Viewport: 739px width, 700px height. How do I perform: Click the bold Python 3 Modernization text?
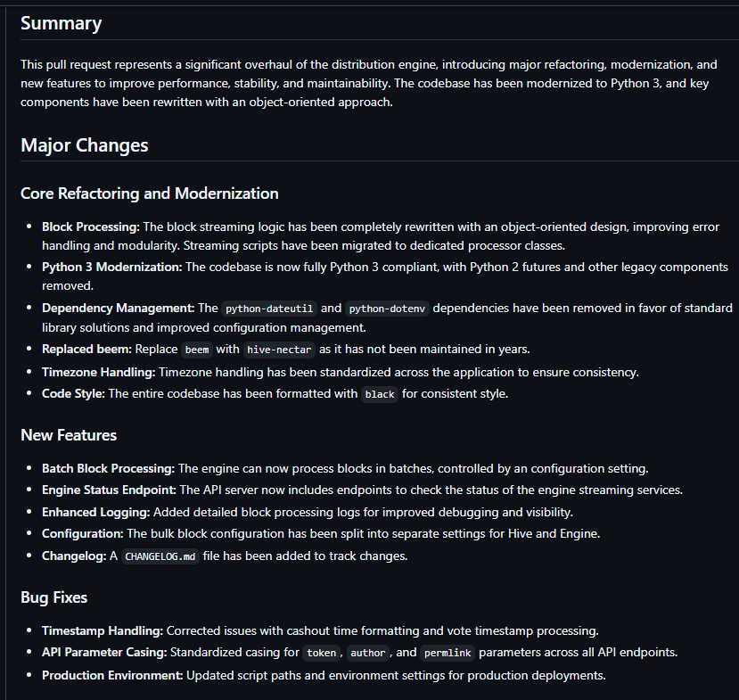coord(111,267)
